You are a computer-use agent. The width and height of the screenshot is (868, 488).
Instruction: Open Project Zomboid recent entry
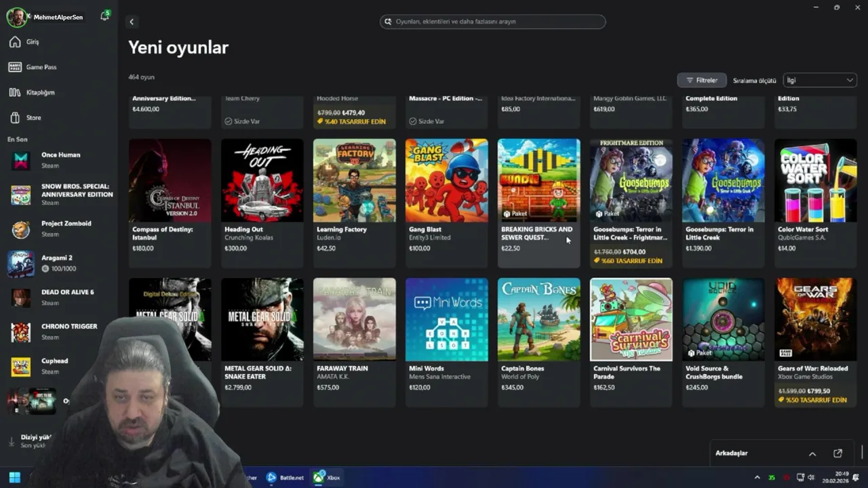[x=59, y=228]
